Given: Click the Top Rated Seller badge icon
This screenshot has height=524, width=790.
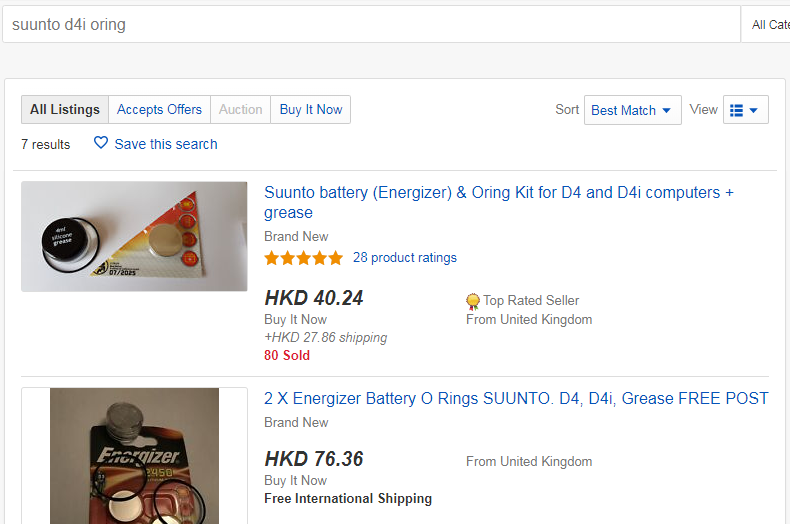Looking at the screenshot, I should tap(473, 301).
